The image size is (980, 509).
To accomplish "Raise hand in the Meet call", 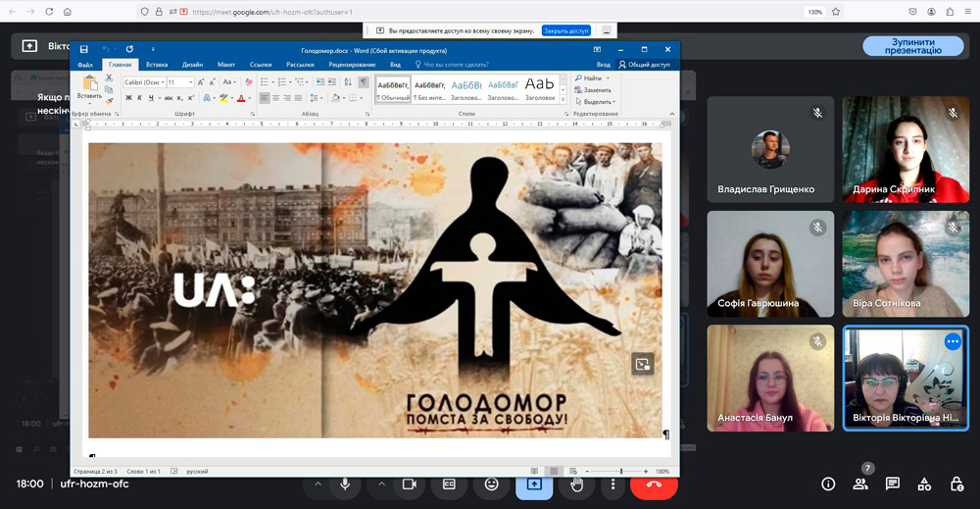I will click(x=577, y=484).
